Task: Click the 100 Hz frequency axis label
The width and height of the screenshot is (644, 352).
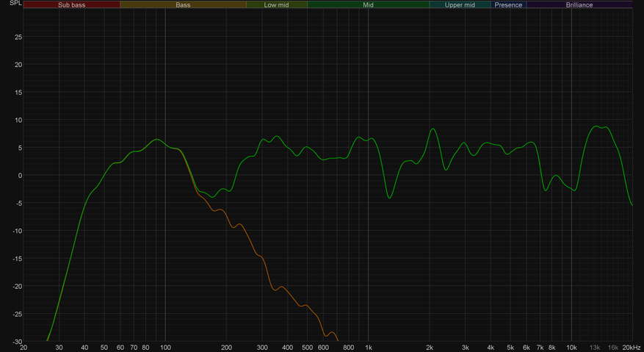Action: (165, 347)
